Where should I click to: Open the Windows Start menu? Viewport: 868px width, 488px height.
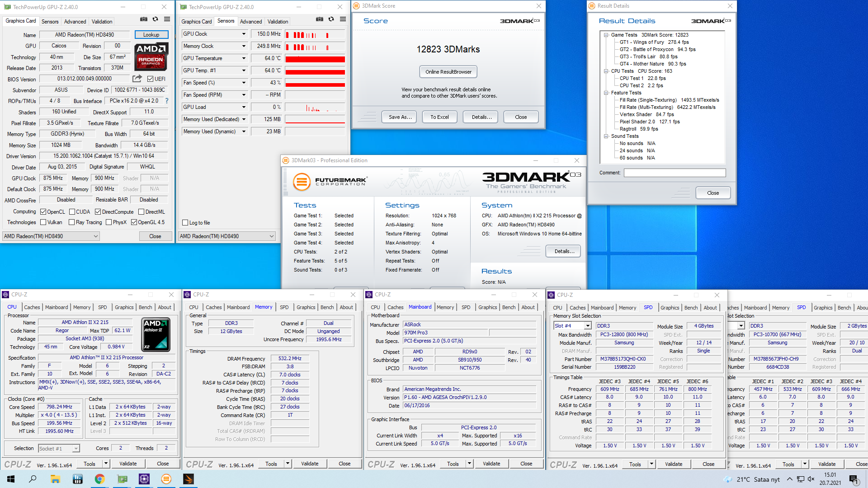(11, 479)
